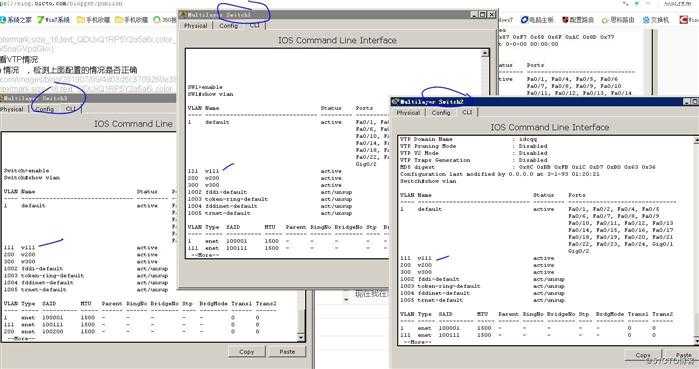Switch to Physical tab in Multilayer Switch2 window
Screen dimensions: 699x369
coord(408,113)
